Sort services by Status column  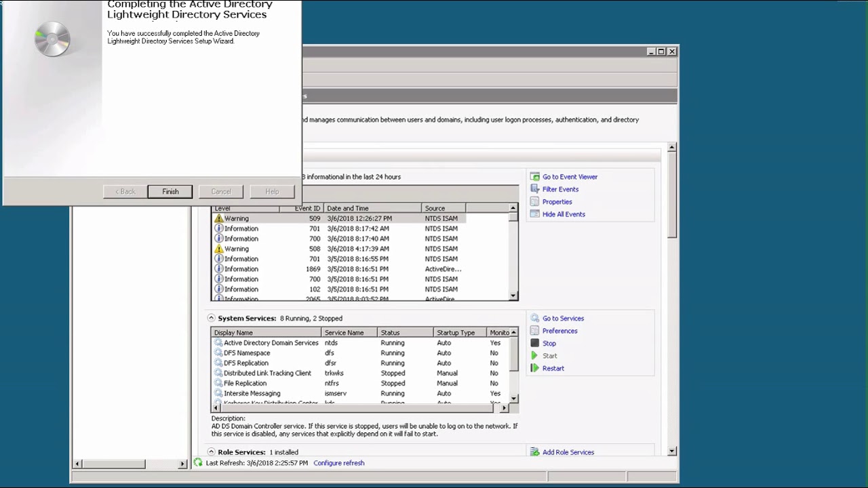[x=405, y=333]
